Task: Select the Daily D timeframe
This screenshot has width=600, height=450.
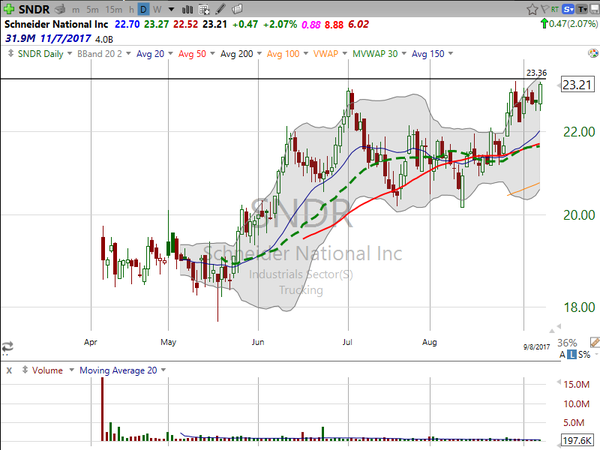Action: click(x=143, y=10)
